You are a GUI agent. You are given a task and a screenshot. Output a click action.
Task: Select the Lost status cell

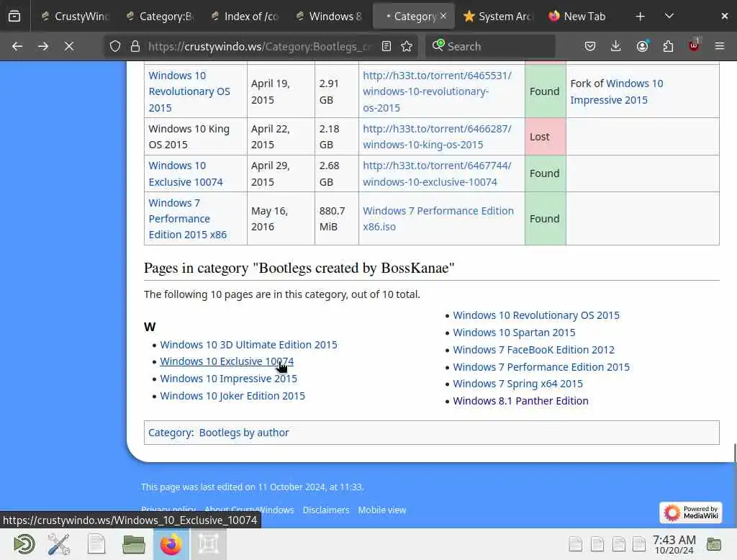tap(546, 137)
